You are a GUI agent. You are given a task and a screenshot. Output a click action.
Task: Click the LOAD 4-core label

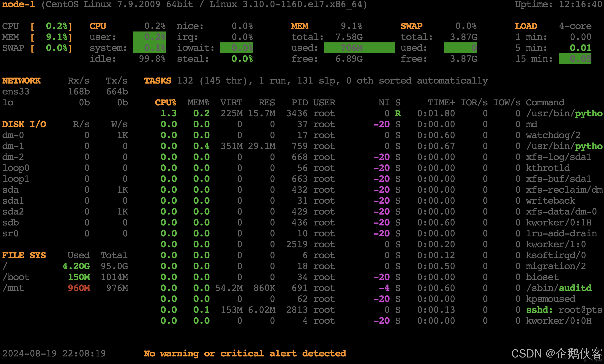(x=575, y=26)
